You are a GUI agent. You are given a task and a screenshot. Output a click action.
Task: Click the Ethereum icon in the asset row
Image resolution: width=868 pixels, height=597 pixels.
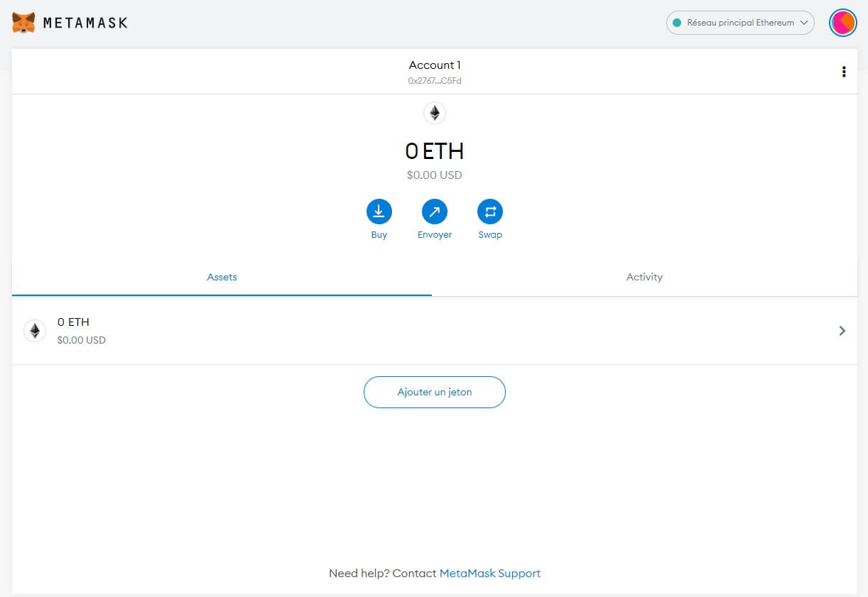pos(35,331)
